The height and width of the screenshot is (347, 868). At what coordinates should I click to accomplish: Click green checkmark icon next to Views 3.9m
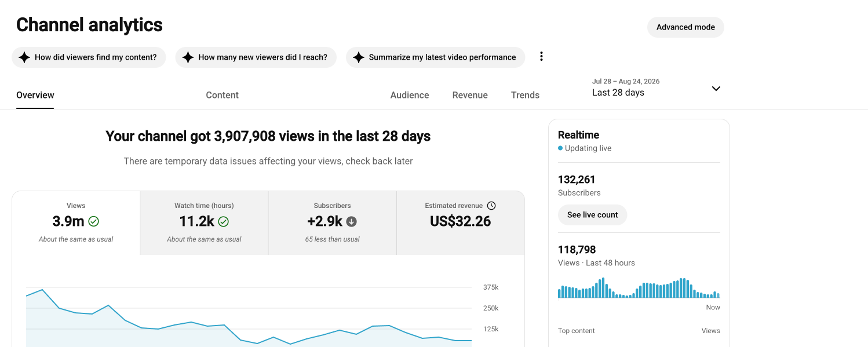point(93,221)
